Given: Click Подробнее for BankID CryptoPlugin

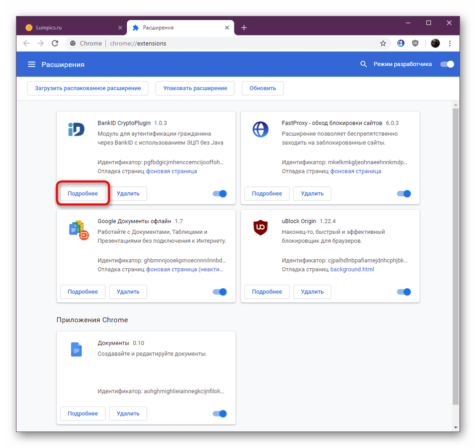Looking at the screenshot, I should pyautogui.click(x=83, y=194).
